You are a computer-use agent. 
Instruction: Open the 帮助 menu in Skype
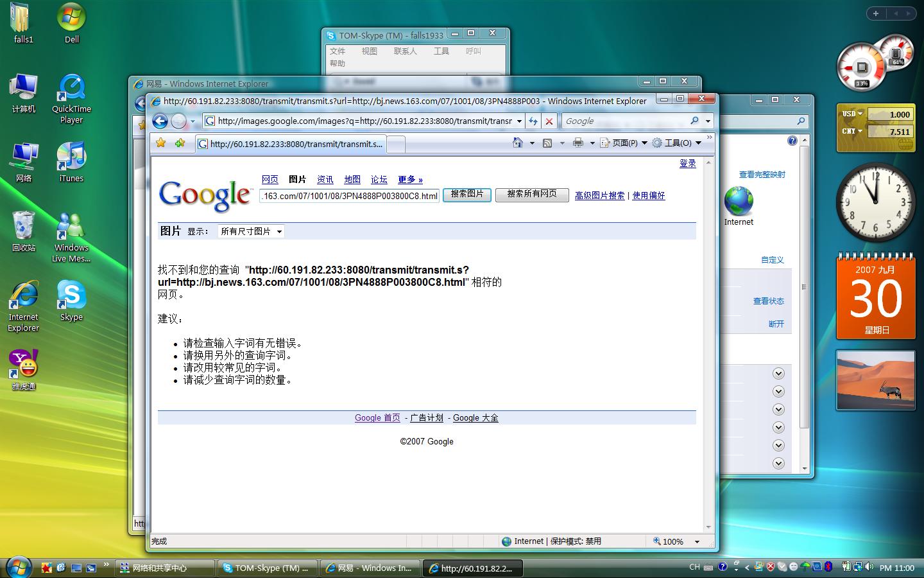[338, 64]
